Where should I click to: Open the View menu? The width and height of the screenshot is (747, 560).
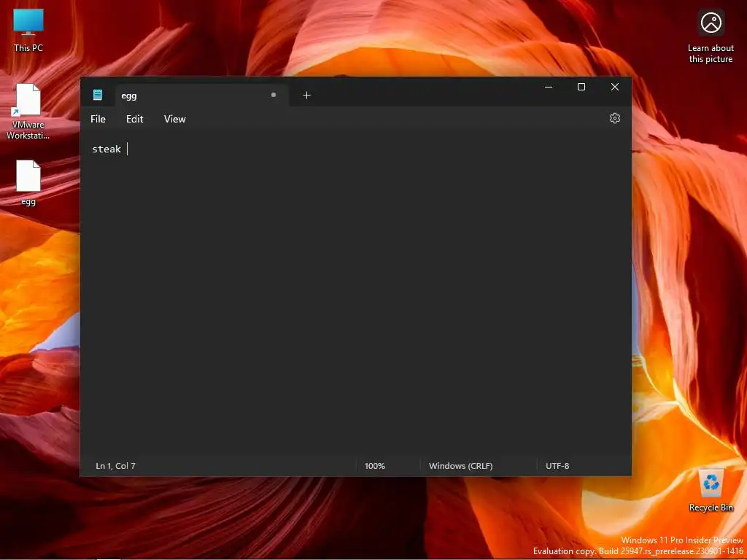tap(175, 119)
